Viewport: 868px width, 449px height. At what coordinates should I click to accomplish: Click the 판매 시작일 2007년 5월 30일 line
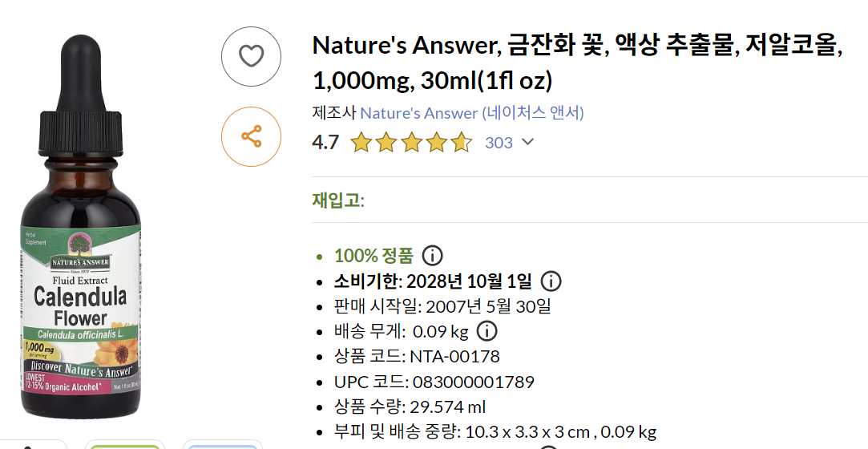(442, 306)
